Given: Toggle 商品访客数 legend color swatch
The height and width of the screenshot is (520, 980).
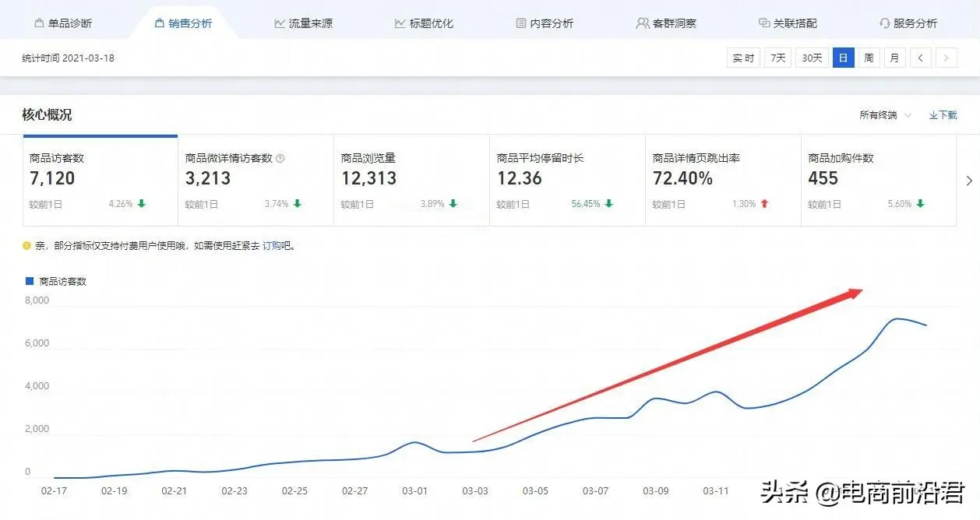Looking at the screenshot, I should tap(30, 281).
